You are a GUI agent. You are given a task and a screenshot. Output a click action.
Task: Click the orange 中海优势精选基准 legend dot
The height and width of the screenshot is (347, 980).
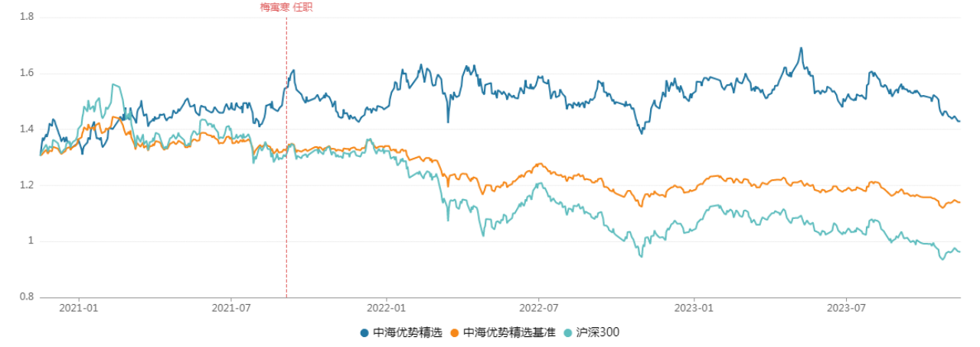point(455,332)
